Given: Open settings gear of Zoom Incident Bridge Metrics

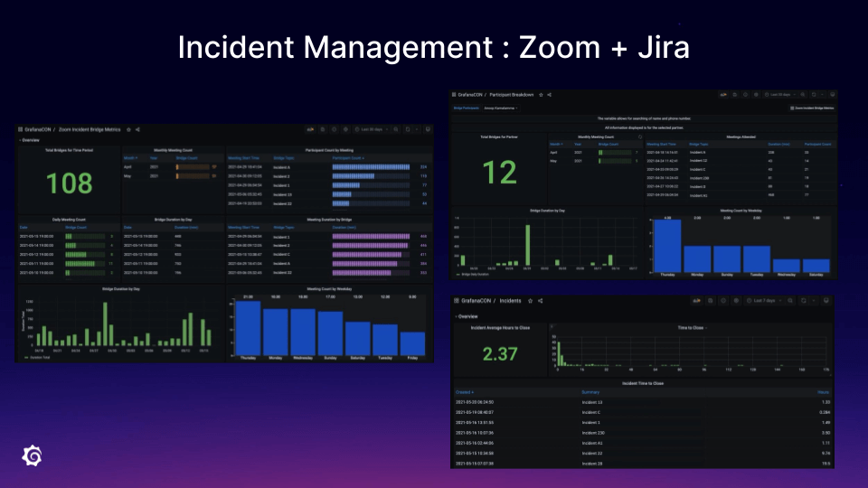Looking at the screenshot, I should pyautogui.click(x=346, y=129).
